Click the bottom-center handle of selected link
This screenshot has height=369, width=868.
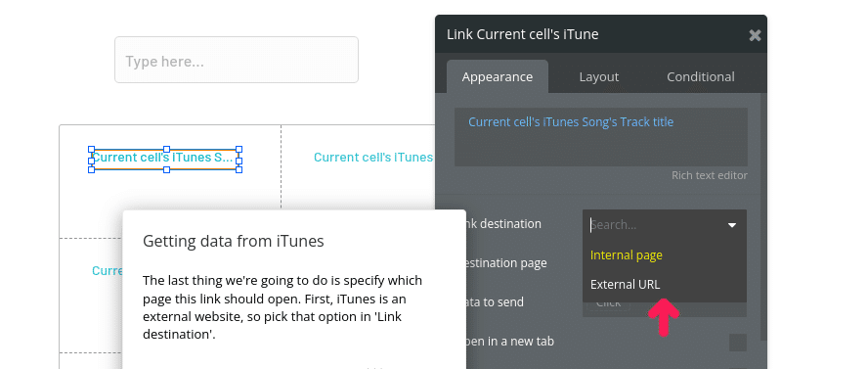point(166,169)
